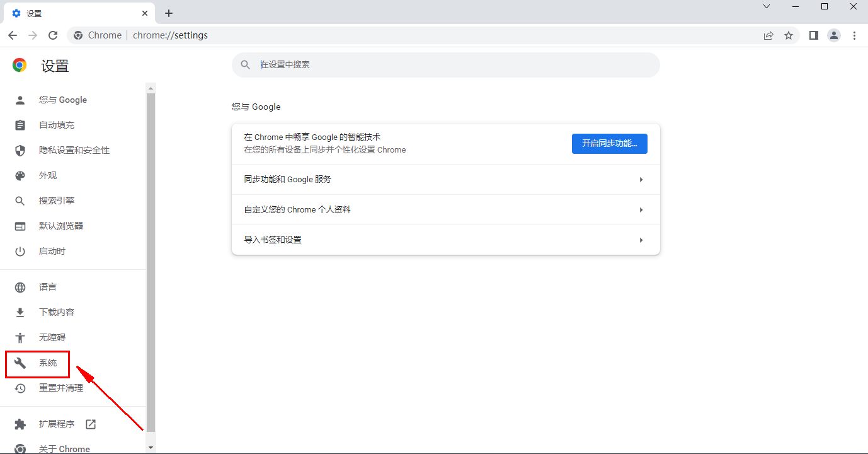
Task: Click the restore icon for 重置并清理
Action: pos(20,388)
